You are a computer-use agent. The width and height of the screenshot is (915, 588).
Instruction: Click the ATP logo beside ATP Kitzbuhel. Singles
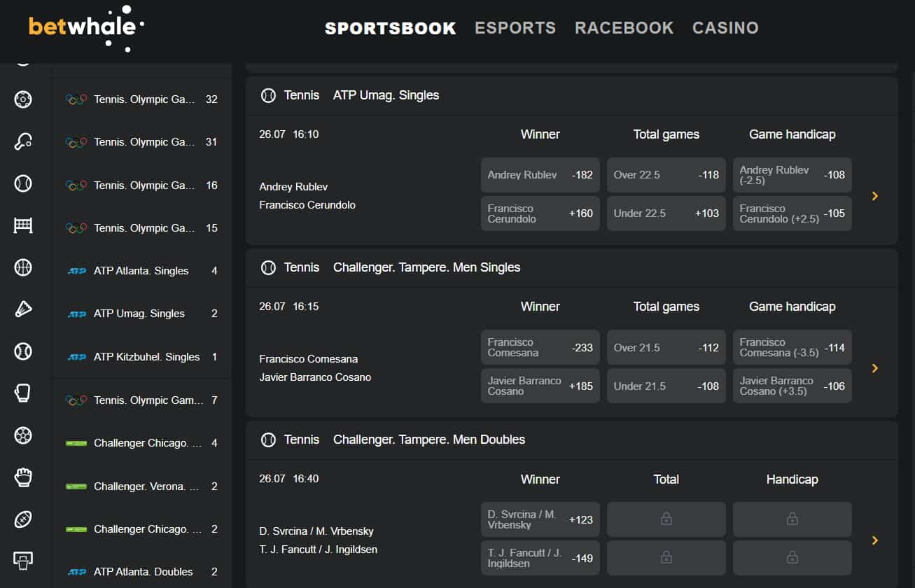(76, 357)
